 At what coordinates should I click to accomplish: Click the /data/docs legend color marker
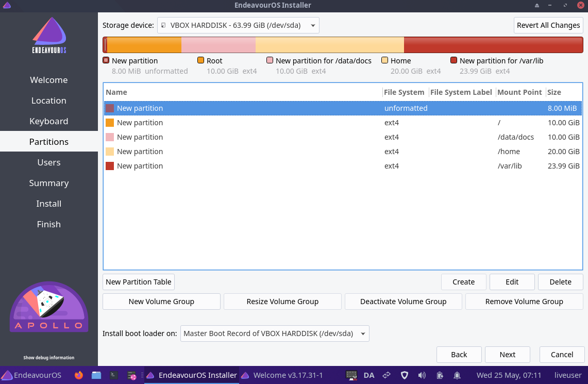coord(270,60)
